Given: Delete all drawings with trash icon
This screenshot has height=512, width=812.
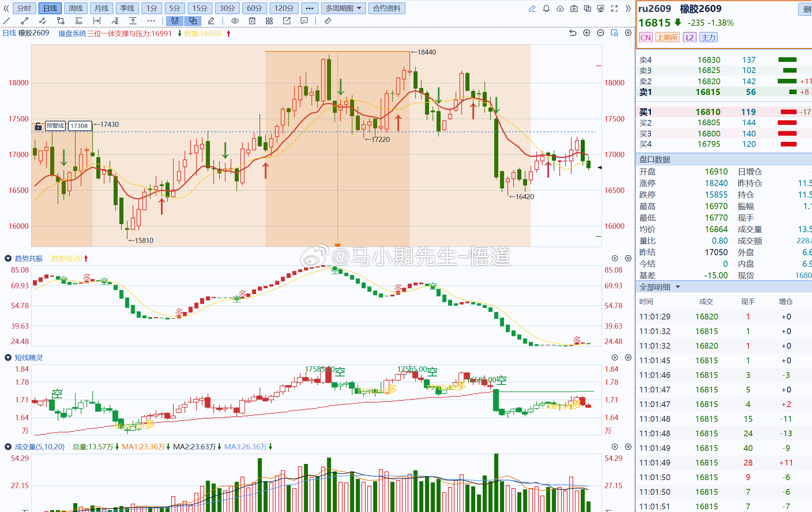Looking at the screenshot, I should (x=252, y=21).
